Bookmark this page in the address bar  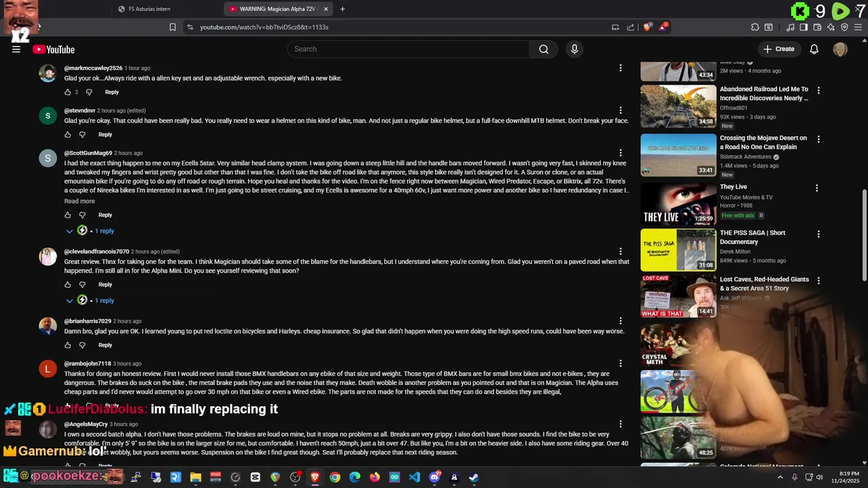click(x=172, y=27)
